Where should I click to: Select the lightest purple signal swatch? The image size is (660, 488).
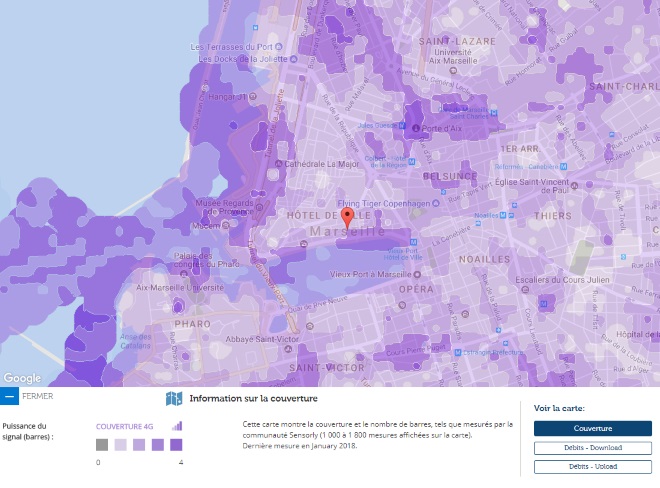[120, 445]
